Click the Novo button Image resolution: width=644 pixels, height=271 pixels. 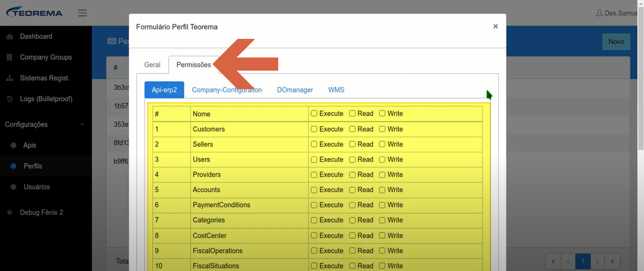[x=616, y=42]
